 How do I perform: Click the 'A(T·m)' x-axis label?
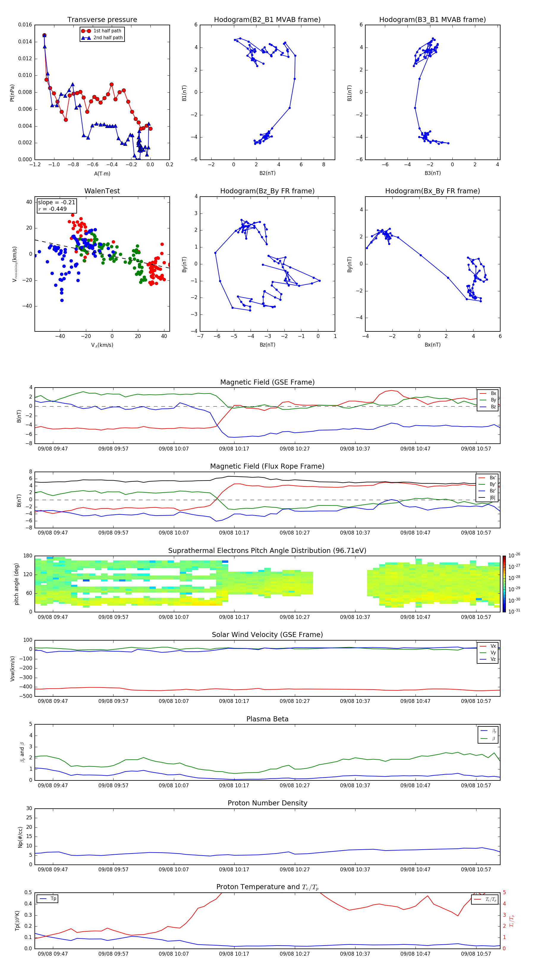[102, 173]
